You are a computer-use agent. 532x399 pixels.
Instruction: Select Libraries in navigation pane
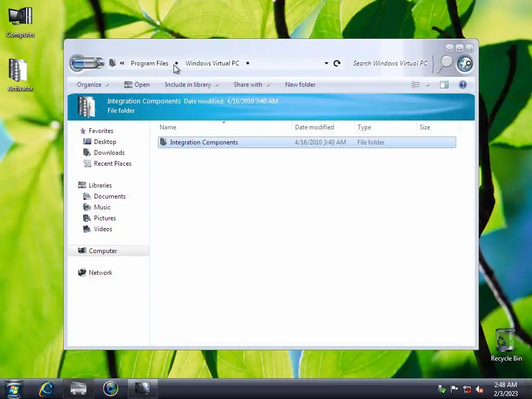point(100,185)
